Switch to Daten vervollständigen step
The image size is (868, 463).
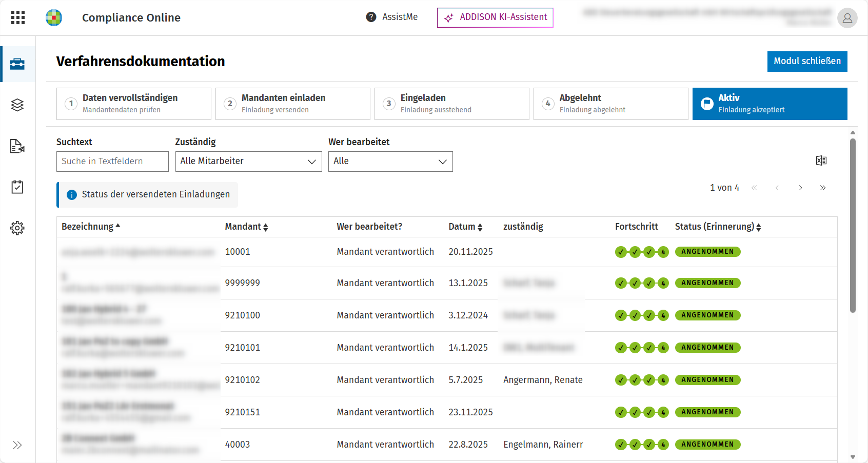134,104
